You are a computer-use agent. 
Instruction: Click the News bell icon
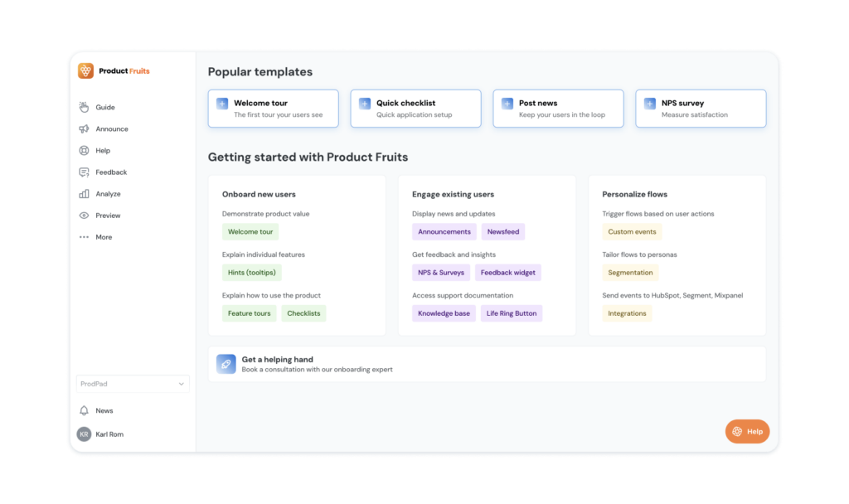84,410
